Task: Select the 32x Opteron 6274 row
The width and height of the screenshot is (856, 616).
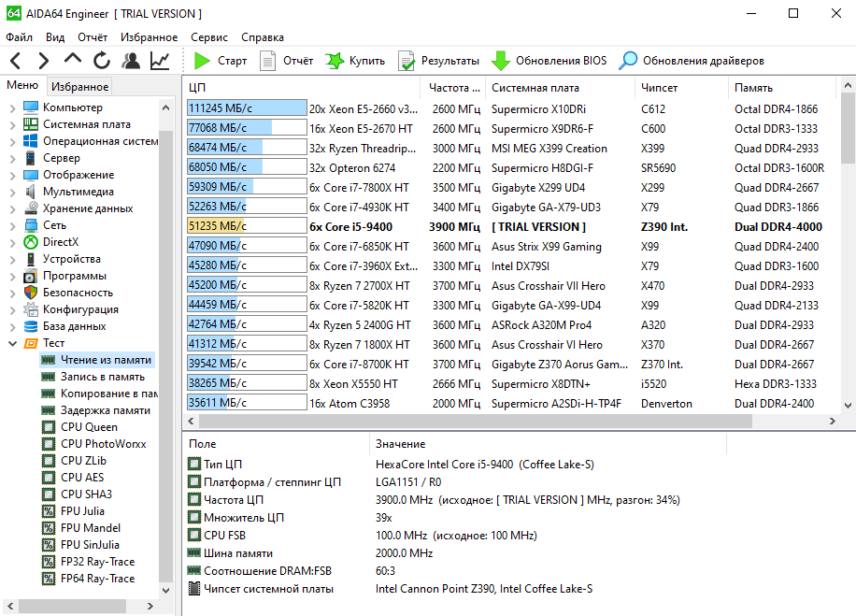Action: coord(511,167)
